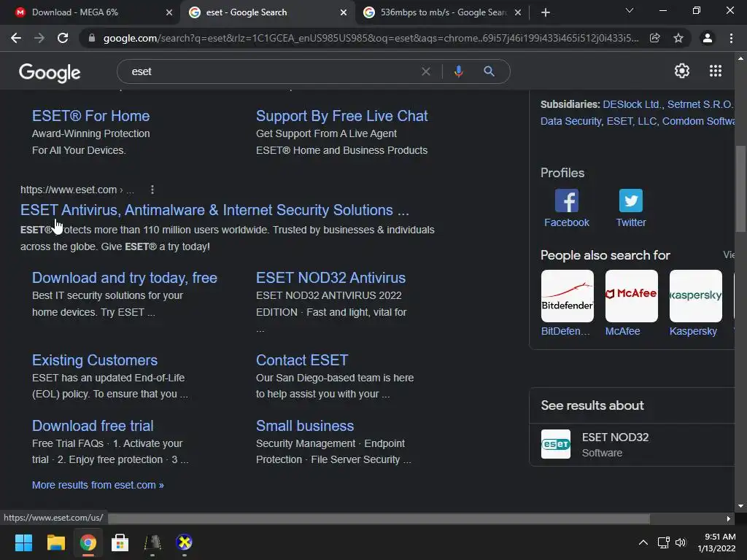Open ESET NOD32 Antivirus link
Image resolution: width=747 pixels, height=560 pixels.
[x=330, y=278]
